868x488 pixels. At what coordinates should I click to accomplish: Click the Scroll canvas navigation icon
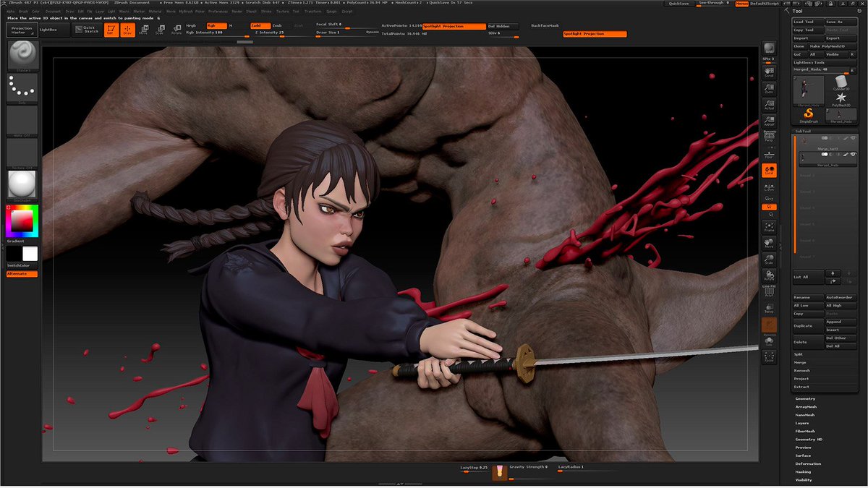tap(770, 71)
